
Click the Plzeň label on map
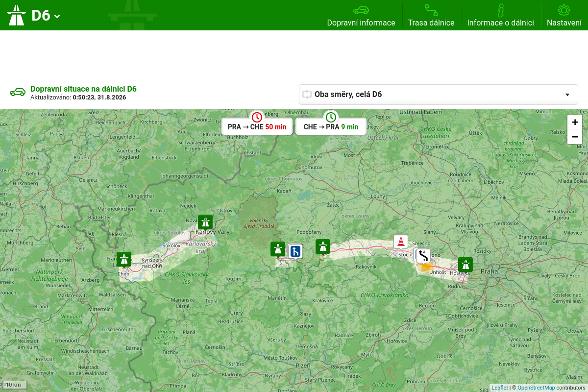(x=303, y=366)
